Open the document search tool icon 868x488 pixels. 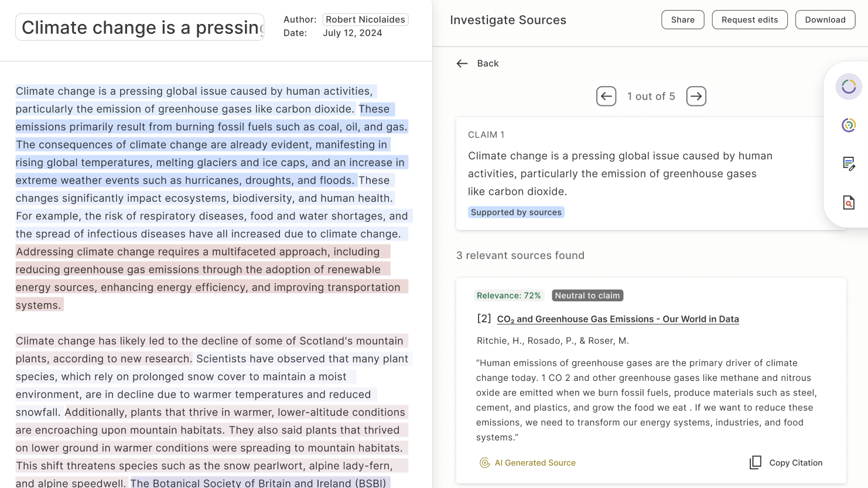click(x=848, y=202)
